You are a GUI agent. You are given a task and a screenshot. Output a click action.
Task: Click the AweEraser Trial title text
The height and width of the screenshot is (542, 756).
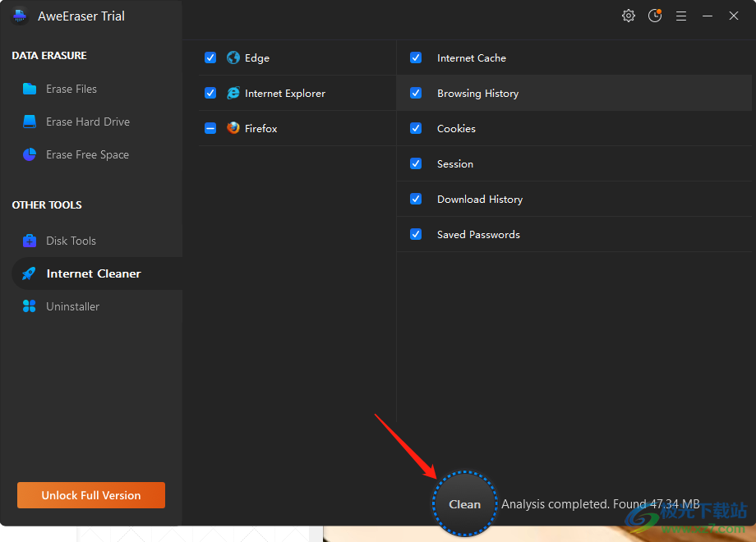pos(81,16)
